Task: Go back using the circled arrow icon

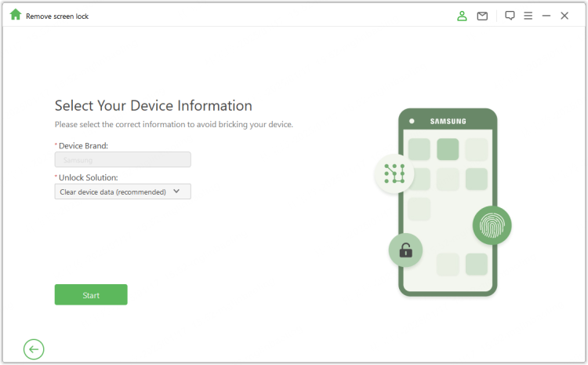Action: (x=34, y=349)
